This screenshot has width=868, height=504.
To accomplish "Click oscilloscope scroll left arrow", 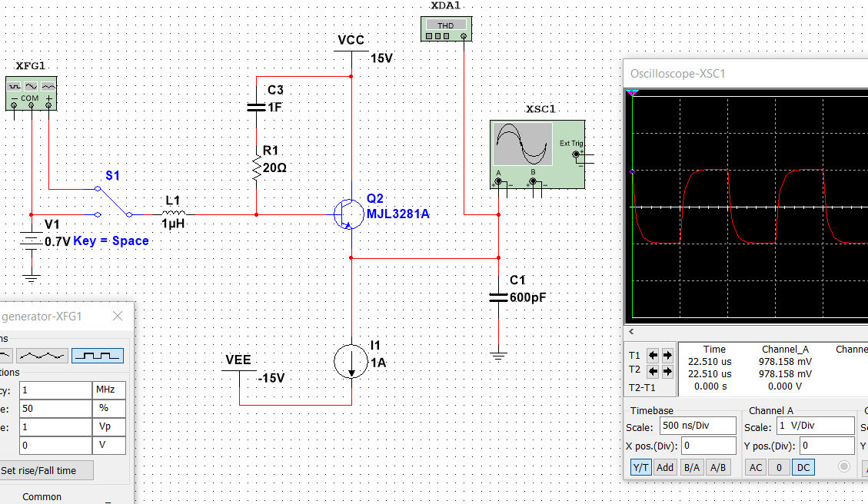I will [631, 331].
